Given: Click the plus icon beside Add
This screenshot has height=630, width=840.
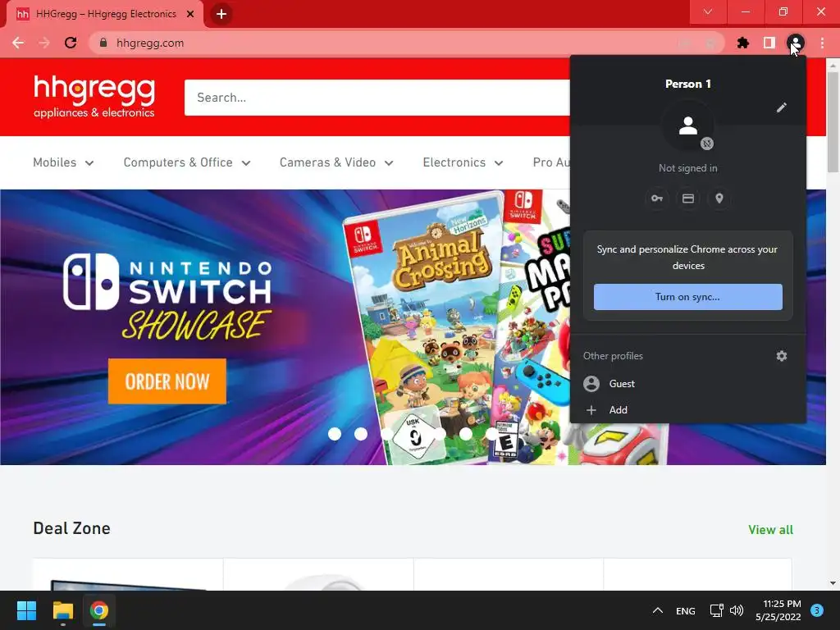Looking at the screenshot, I should (591, 410).
